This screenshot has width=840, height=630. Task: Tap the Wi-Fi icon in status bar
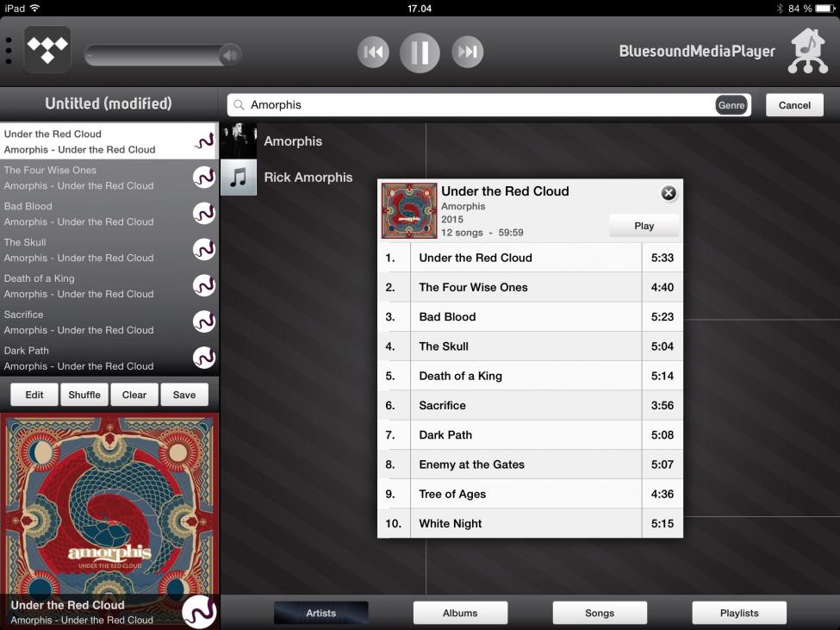[35, 8]
